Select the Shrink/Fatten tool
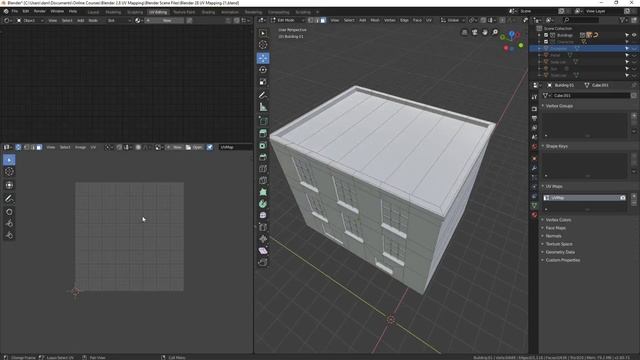This screenshot has width=640, height=360. (263, 239)
